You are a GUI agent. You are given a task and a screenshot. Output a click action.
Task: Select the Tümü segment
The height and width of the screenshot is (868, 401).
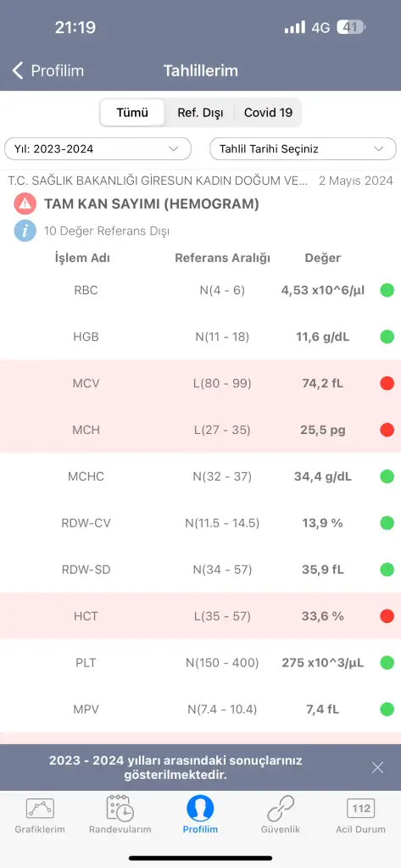click(x=132, y=113)
